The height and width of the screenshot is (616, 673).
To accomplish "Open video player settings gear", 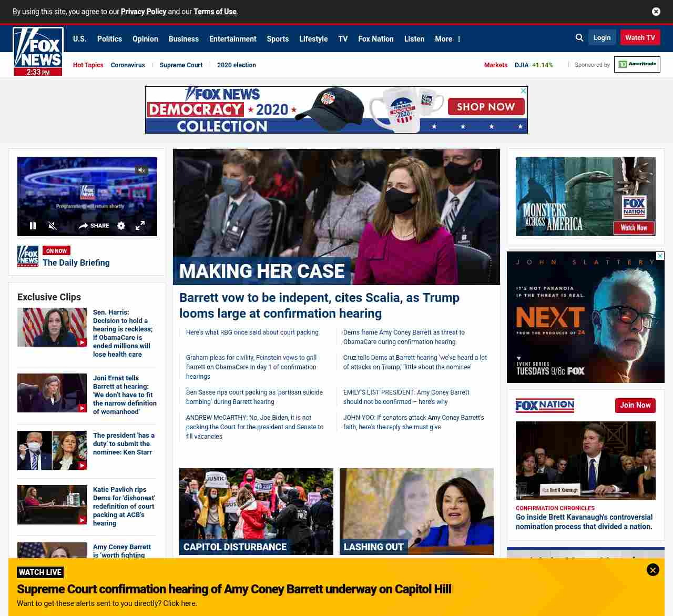I will click(121, 226).
